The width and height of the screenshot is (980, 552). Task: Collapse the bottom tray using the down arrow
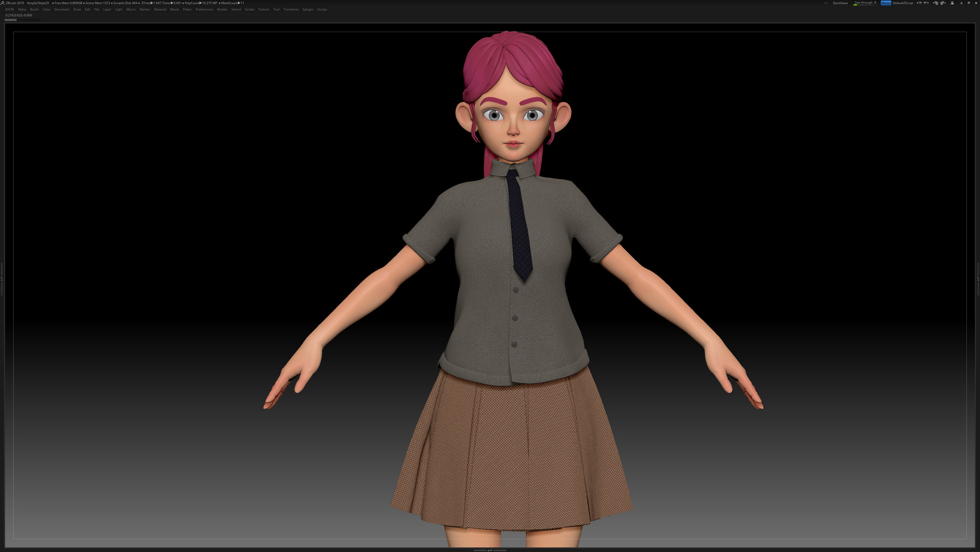pyautogui.click(x=492, y=550)
